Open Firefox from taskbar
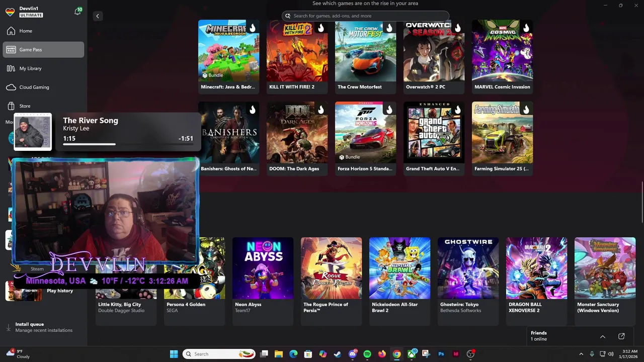Image resolution: width=644 pixels, height=362 pixels. pyautogui.click(x=382, y=354)
